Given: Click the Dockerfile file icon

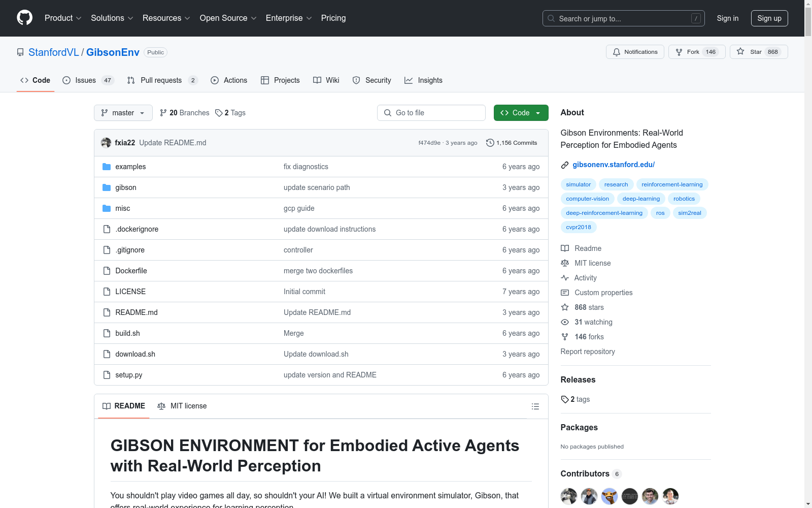Looking at the screenshot, I should pos(107,271).
